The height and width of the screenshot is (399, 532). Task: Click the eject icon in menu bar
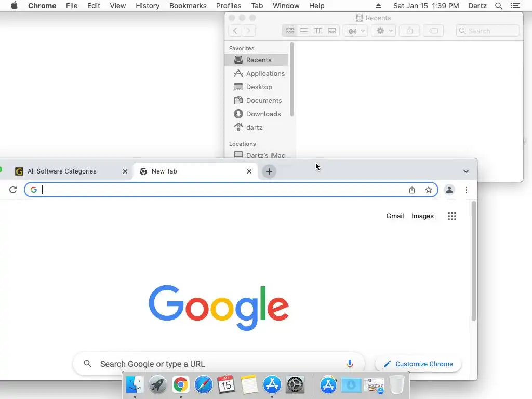pos(379,6)
